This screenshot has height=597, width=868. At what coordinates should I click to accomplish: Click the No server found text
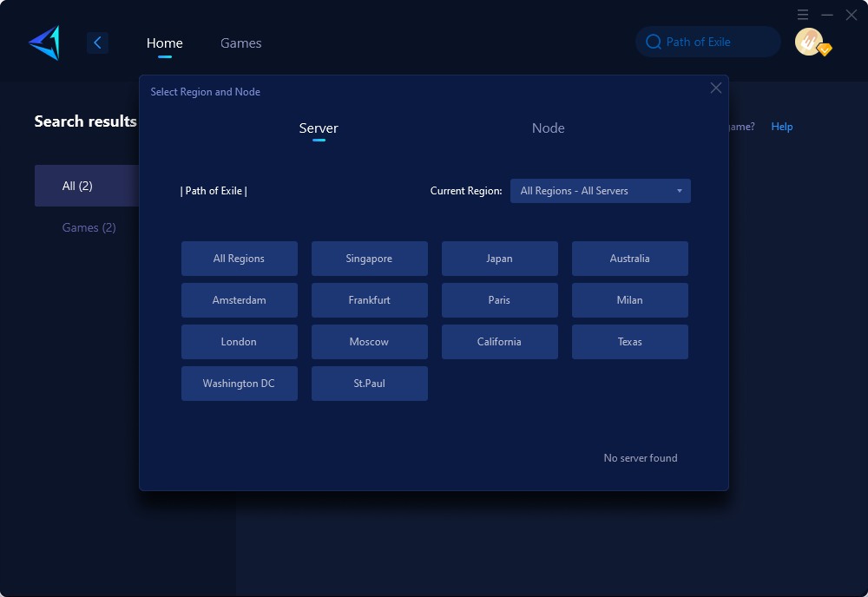pos(641,458)
